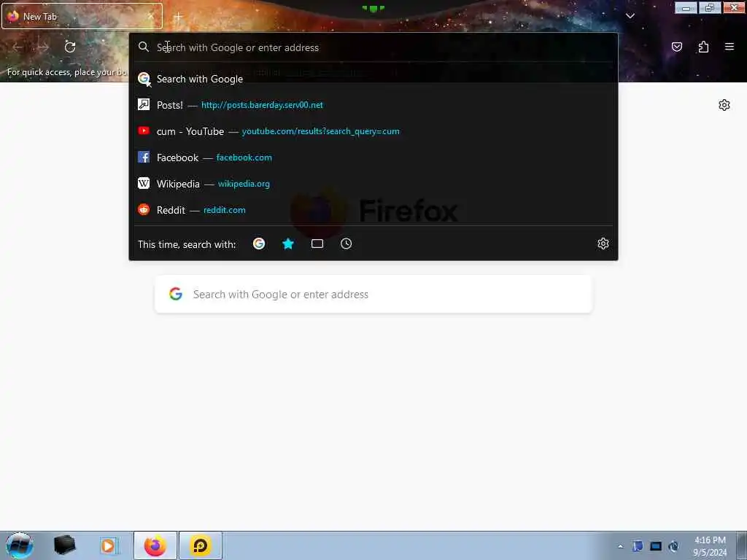Click the Google logo in page search box
Screen dimensions: 747x560
[176, 294]
